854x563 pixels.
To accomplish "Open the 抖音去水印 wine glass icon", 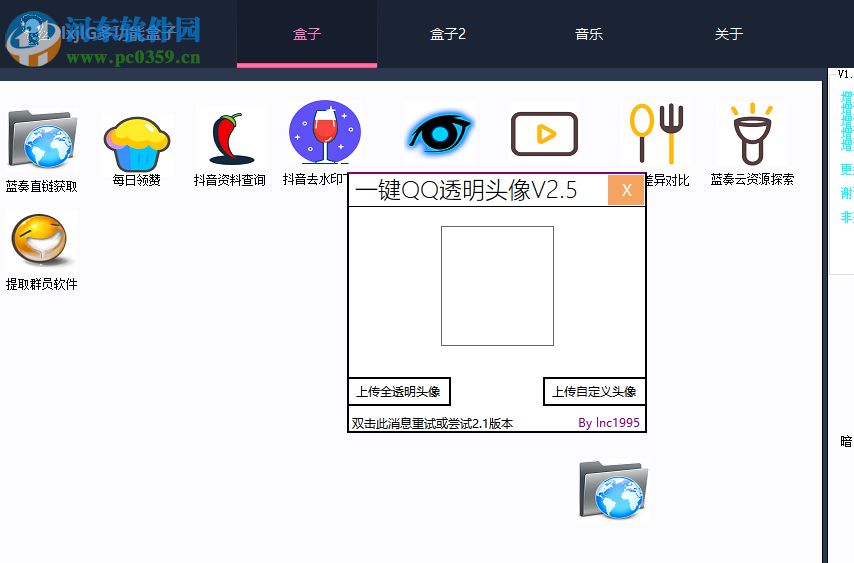I will coord(325,132).
